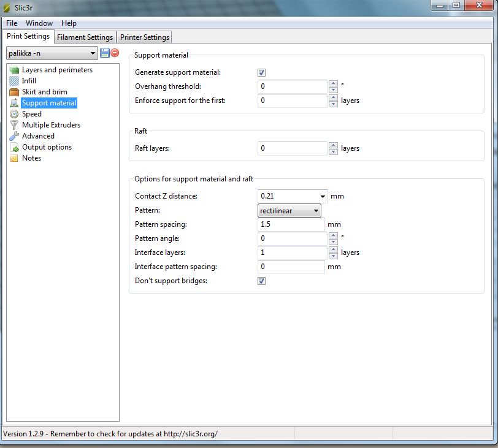Click the Overhang threshold input field

click(293, 86)
